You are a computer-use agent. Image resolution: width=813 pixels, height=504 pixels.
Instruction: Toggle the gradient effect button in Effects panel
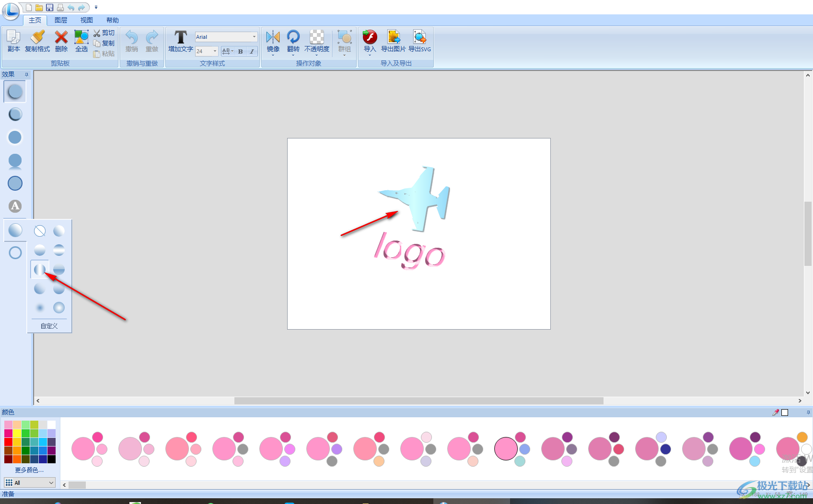tap(15, 230)
